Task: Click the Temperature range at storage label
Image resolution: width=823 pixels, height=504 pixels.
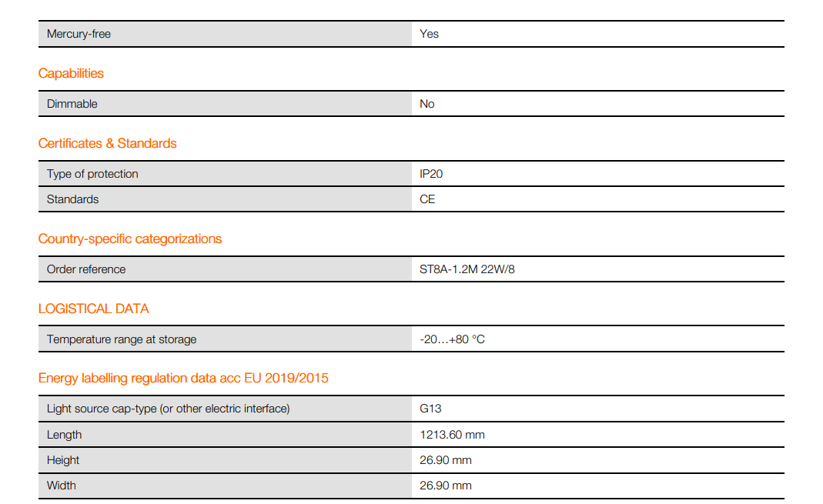Action: 122,339
